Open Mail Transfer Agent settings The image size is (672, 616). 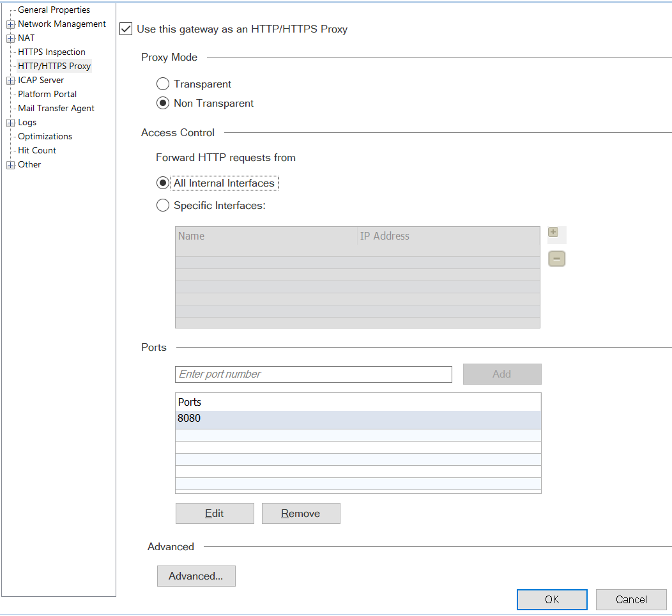click(x=56, y=108)
